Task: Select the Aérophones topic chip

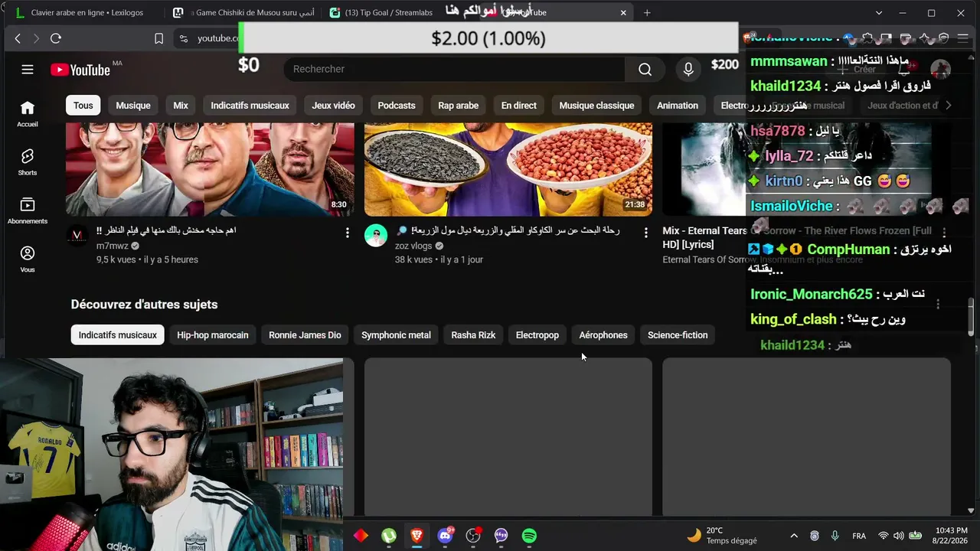Action: point(603,335)
